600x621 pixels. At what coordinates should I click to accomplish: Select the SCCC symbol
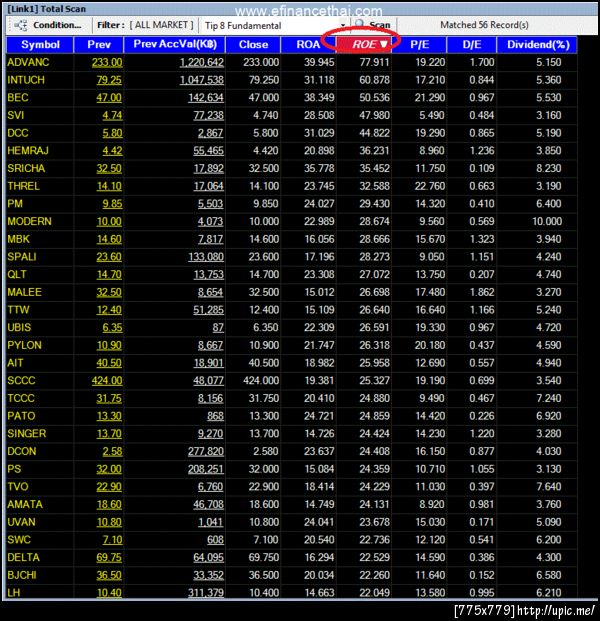point(21,381)
